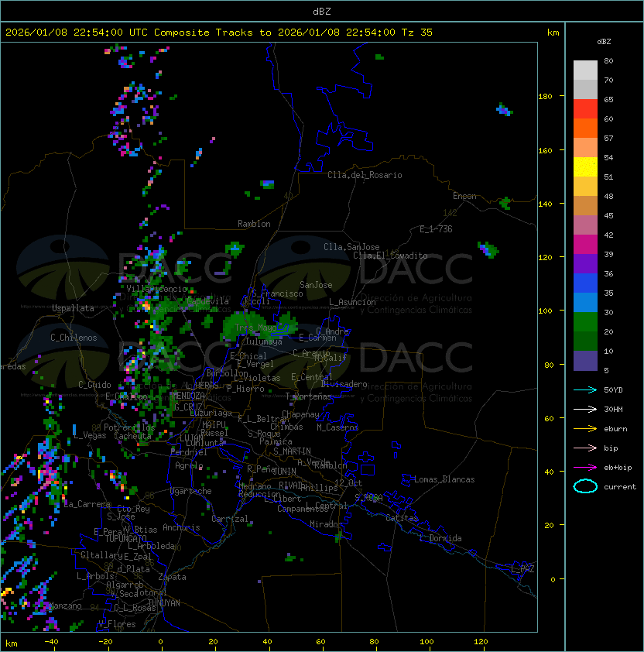Viewport: 644px width, 652px height.
Task: Click the 'Clla.SanJose' map label
Action: pos(351,247)
